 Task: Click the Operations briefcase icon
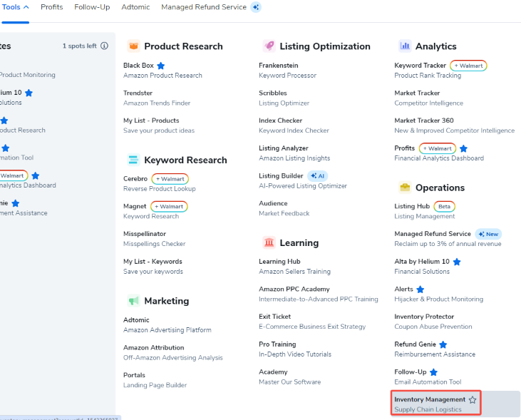click(x=405, y=188)
